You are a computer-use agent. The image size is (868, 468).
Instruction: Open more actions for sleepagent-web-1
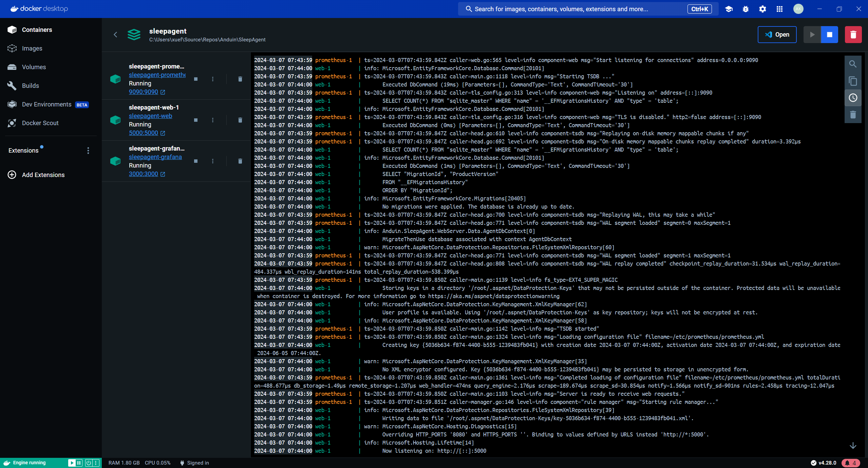213,120
